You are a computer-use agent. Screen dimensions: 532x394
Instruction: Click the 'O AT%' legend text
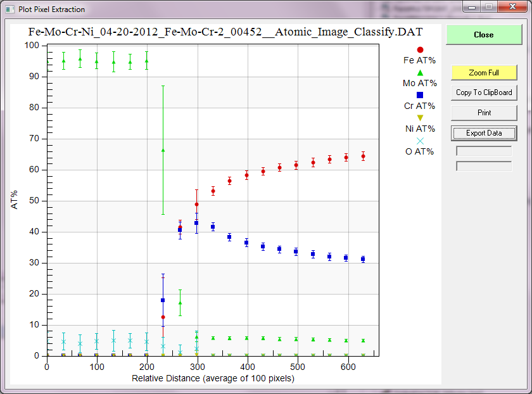[x=419, y=151]
